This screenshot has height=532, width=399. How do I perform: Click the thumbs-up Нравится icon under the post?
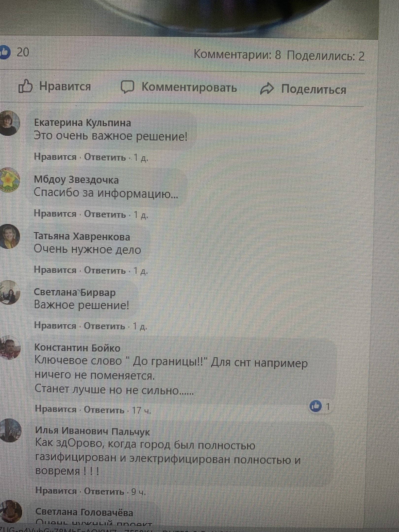click(x=26, y=87)
